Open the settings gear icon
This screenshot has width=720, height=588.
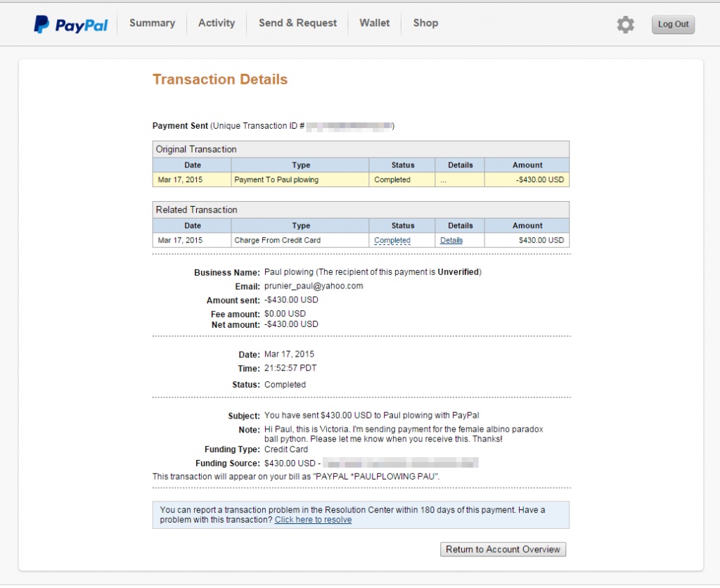pos(625,25)
